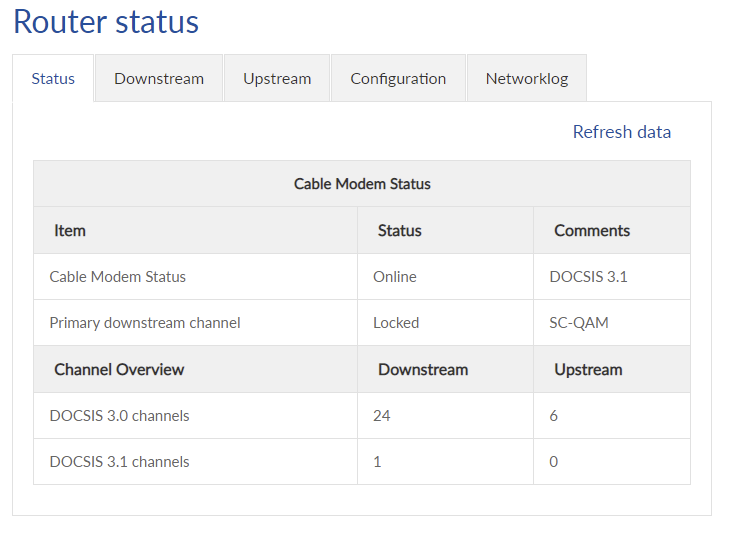Click the DOCSIS 3.0 downstream count 24
This screenshot has width=736, height=537.
(x=381, y=415)
